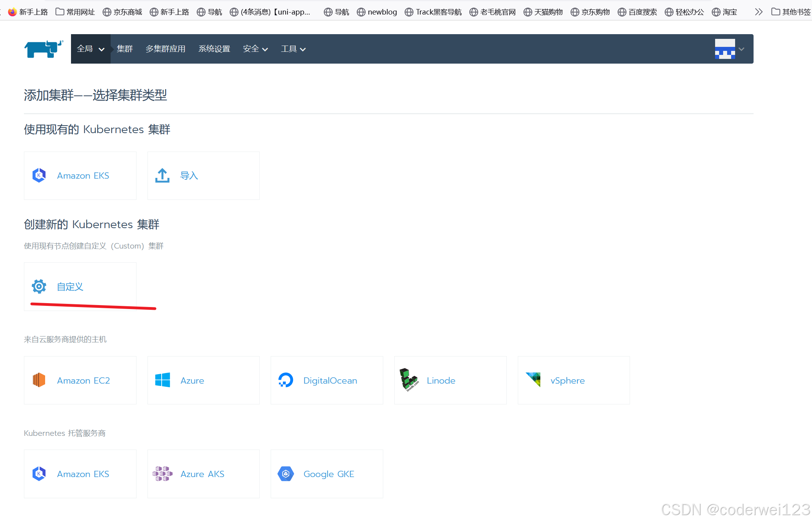Open the 安全 security dropdown menu
Screen dimensions: 812x523
pyautogui.click(x=255, y=49)
